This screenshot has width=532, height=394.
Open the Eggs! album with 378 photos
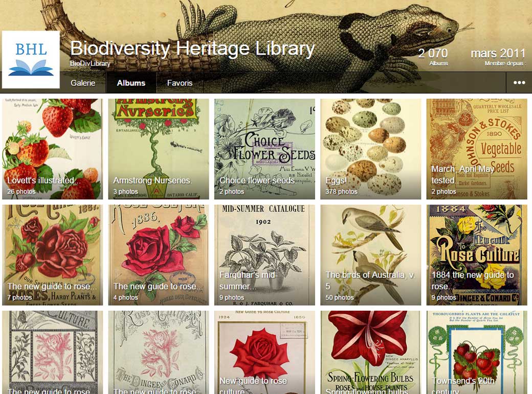pyautogui.click(x=370, y=149)
